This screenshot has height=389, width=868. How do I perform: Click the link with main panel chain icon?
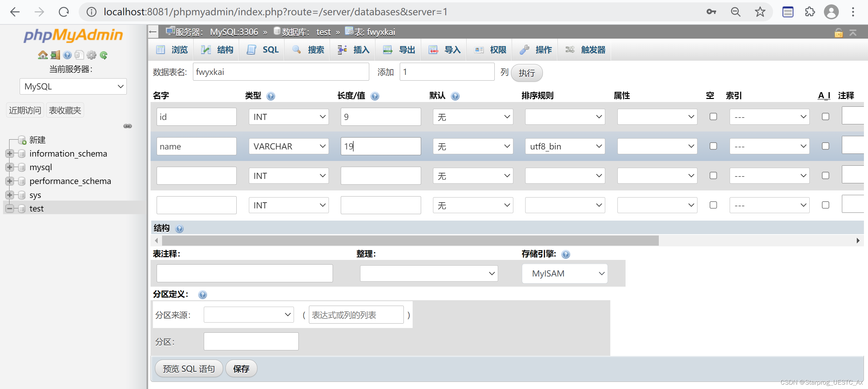(x=127, y=126)
